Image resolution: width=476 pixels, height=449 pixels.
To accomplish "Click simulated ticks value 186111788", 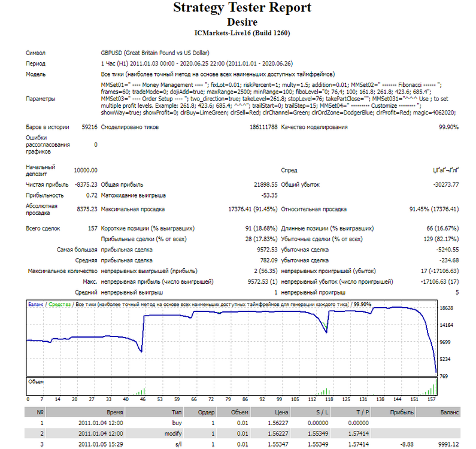I will pyautogui.click(x=263, y=127).
